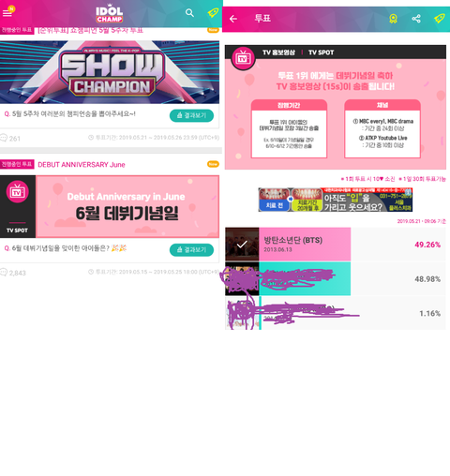The image size is (450, 476).
Task: Tap the rocket icon in the vote header
Action: coord(440,19)
